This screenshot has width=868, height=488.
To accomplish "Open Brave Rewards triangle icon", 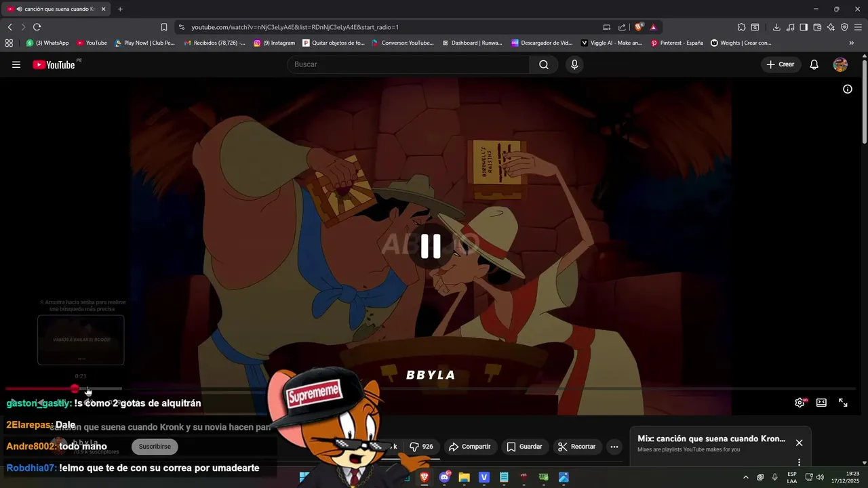I will pyautogui.click(x=653, y=27).
